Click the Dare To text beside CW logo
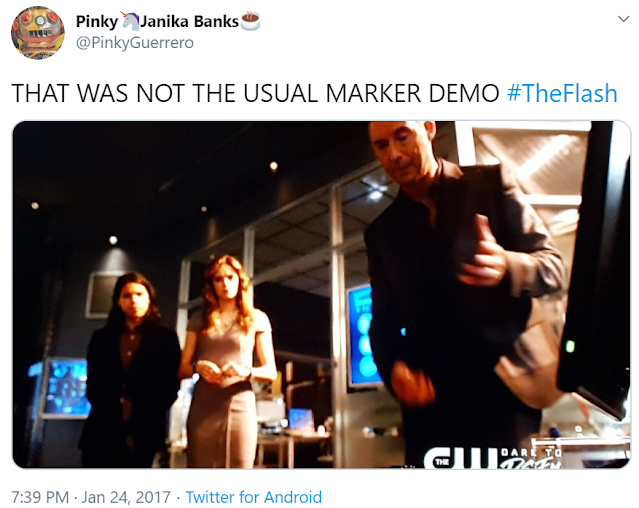This screenshot has width=639, height=508. 531,453
